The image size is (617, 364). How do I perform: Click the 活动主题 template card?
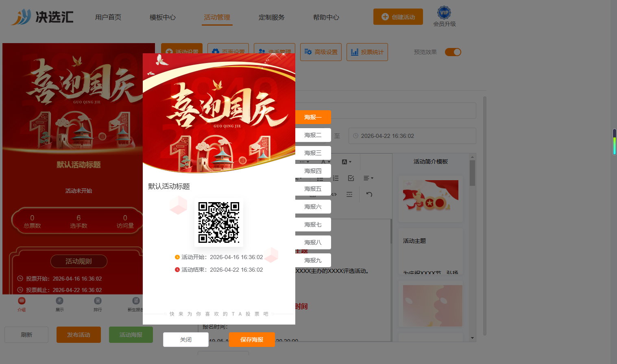point(431,251)
